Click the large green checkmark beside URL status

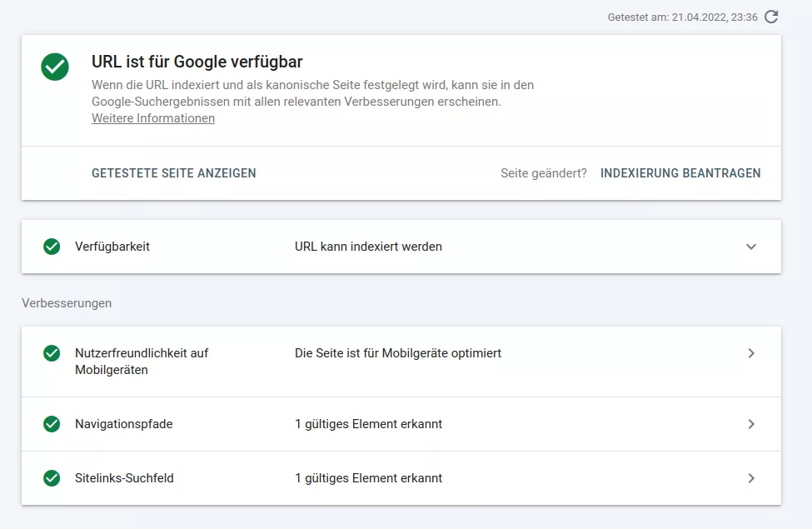tap(55, 67)
